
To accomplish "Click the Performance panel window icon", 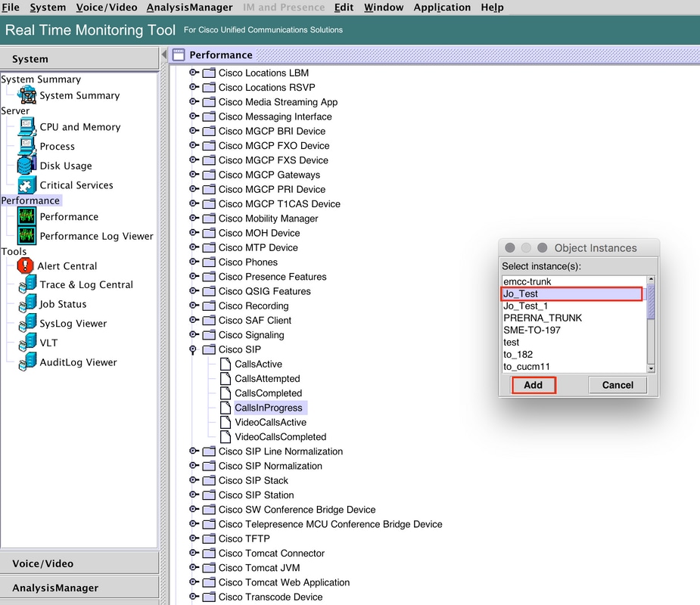I will 179,55.
